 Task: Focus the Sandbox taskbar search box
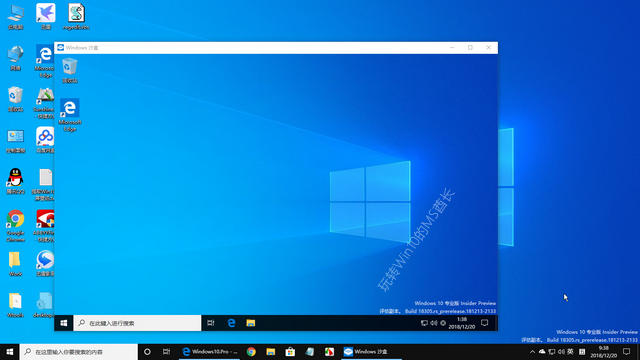tap(138, 323)
